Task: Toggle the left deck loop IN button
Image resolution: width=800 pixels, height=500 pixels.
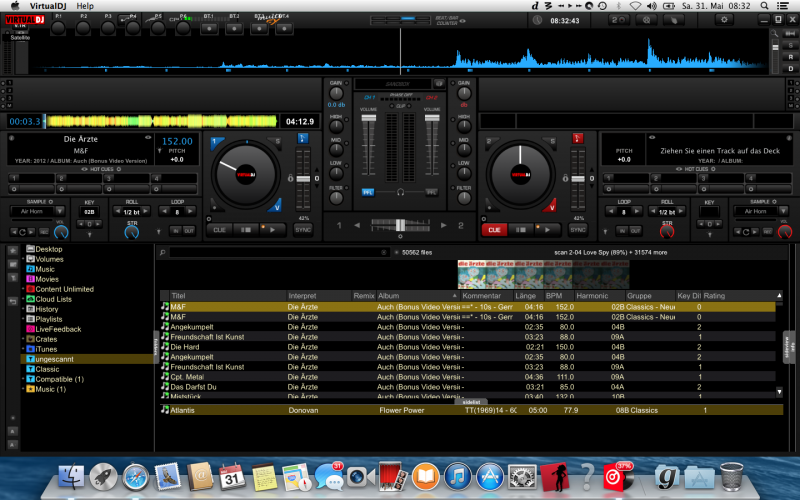Action: [176, 231]
